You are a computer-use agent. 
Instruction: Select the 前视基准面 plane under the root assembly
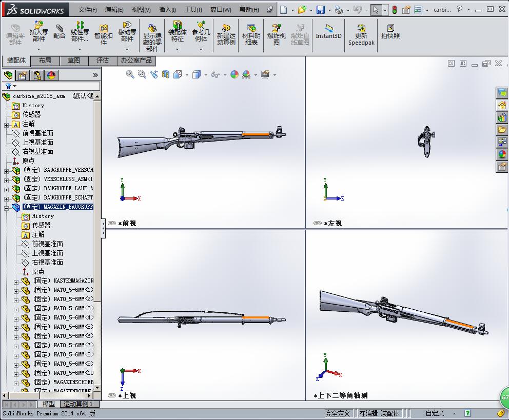click(x=37, y=133)
